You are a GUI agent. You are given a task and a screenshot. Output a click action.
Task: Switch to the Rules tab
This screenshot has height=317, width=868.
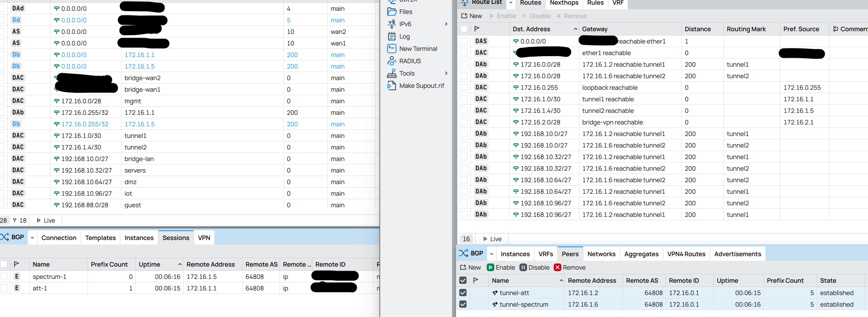pyautogui.click(x=595, y=3)
